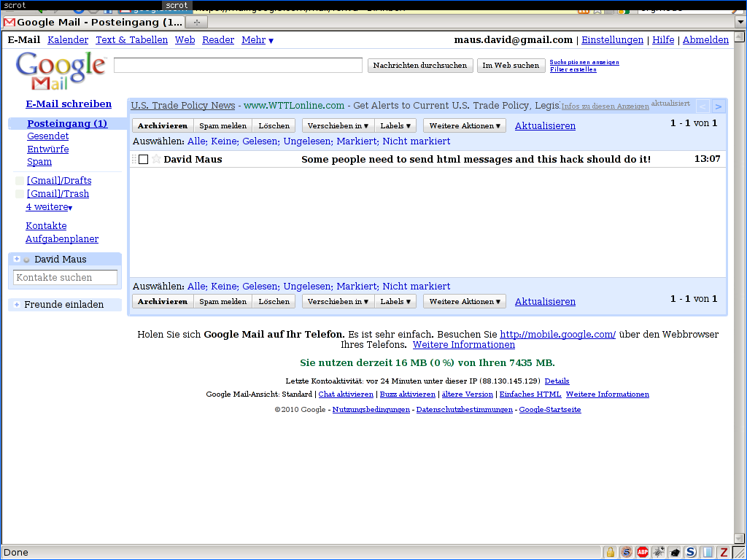Click the light blue panel status icon
The image size is (747, 560).
708,553
